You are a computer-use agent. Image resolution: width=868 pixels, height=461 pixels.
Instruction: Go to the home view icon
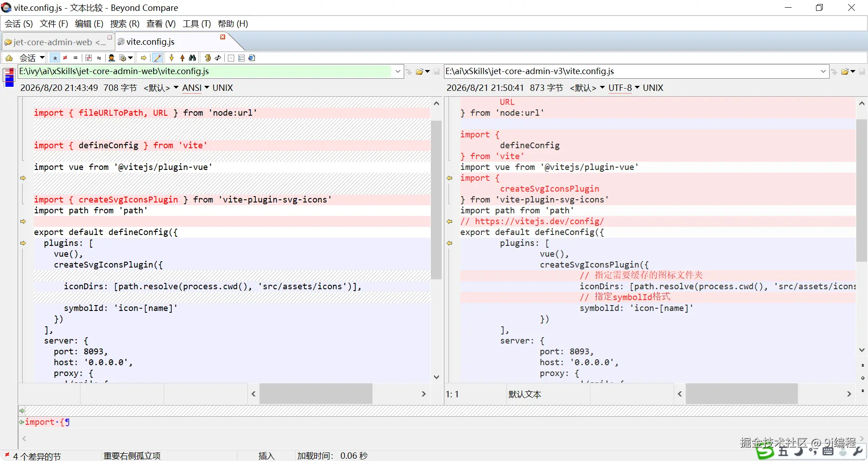point(9,58)
